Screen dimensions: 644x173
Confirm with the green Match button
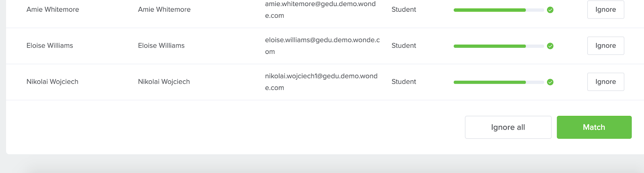click(594, 127)
